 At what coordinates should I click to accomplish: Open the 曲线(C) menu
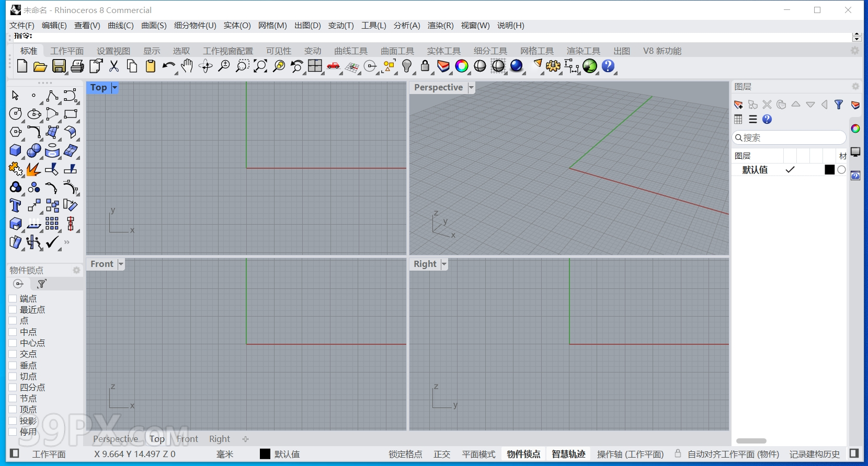121,25
